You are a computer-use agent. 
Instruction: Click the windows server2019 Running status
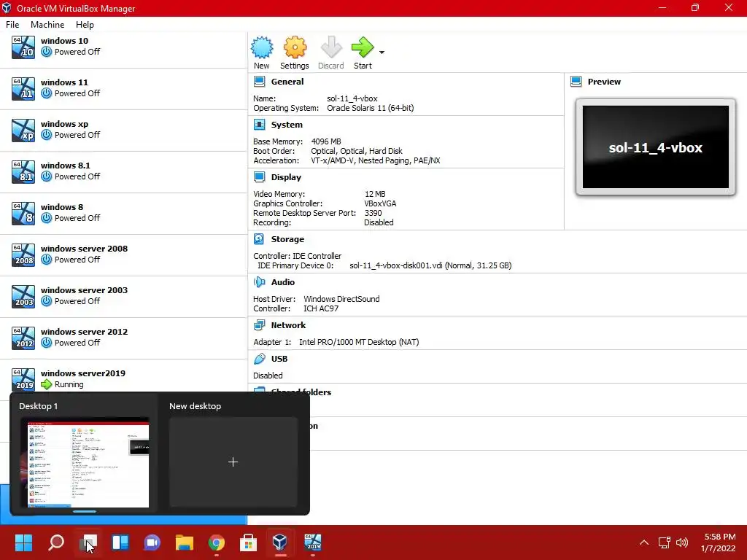(69, 384)
